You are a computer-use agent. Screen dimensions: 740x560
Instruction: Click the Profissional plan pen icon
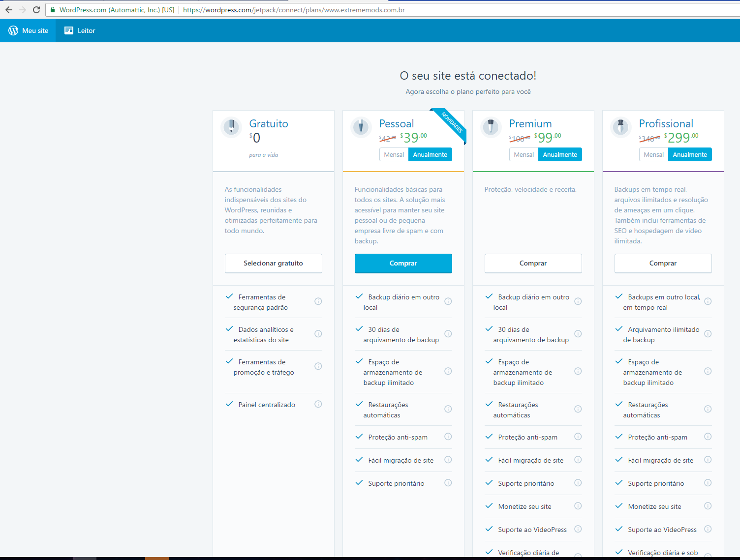tap(621, 127)
